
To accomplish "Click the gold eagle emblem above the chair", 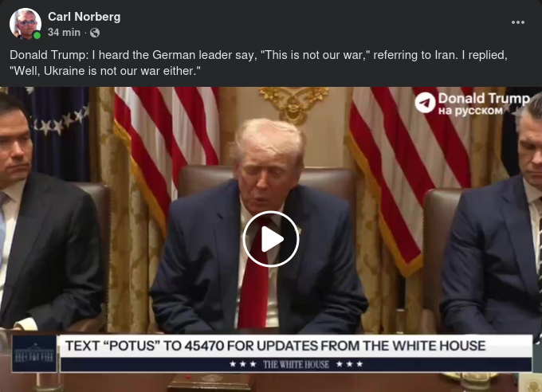I will click(x=293, y=104).
